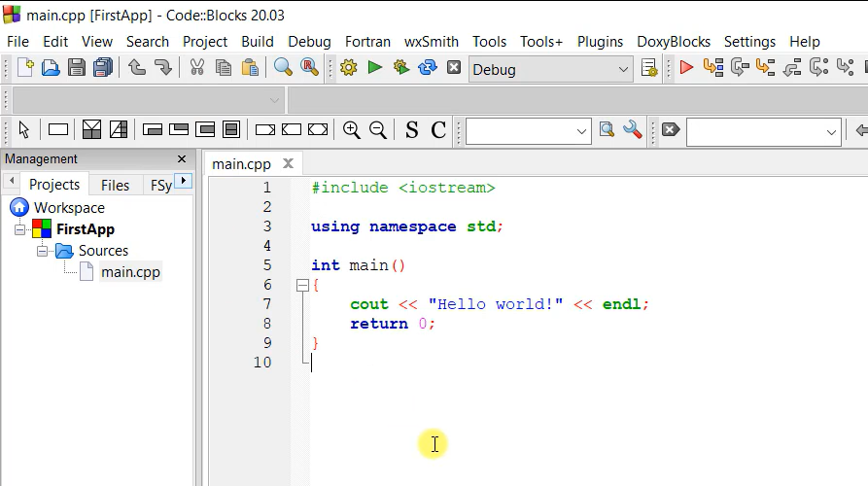Copy selection toolbar icon
868x486 pixels.
coord(224,68)
